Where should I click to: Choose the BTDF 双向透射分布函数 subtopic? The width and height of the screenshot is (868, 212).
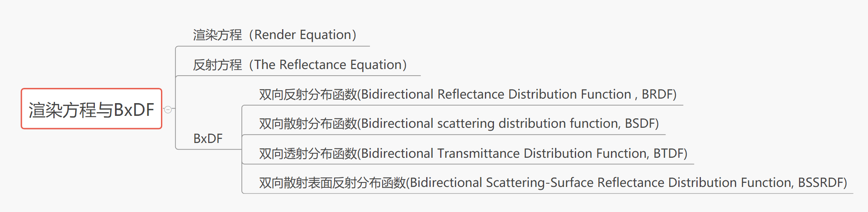tap(473, 154)
